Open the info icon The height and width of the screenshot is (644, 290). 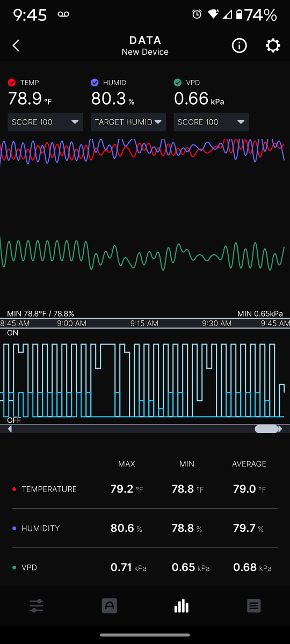pyautogui.click(x=239, y=46)
